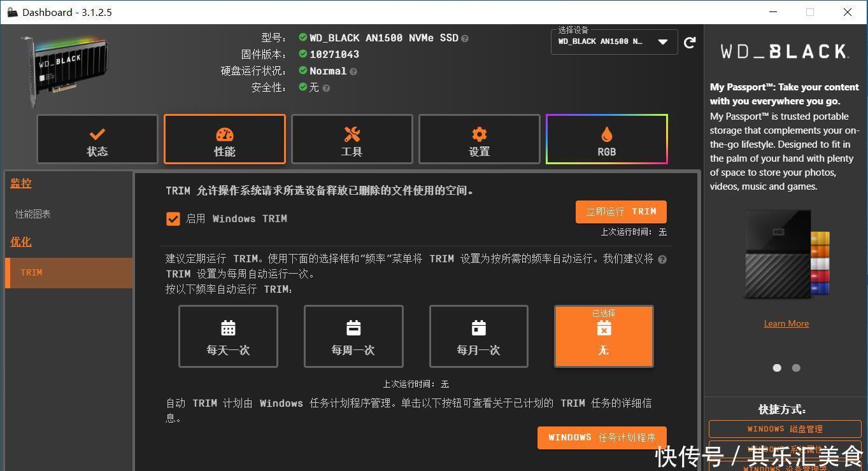Screen dimensions: 868x471
Task: Click the window title Dashboard - 3.1.2.5
Action: (67, 13)
